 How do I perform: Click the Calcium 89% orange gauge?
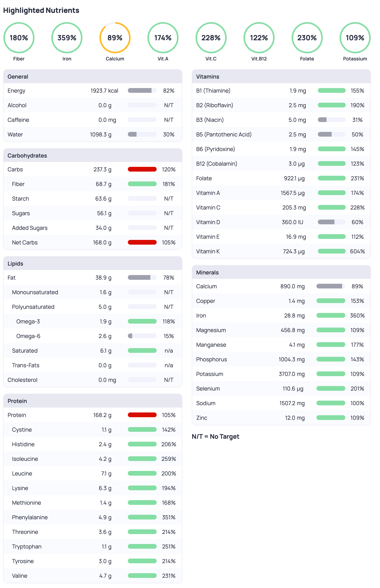pos(115,38)
